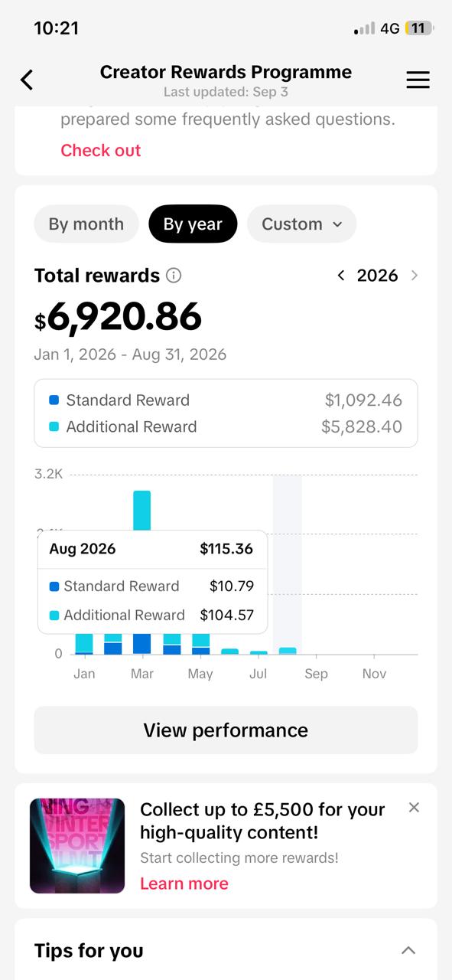Open the Custom date range dropdown

point(302,224)
